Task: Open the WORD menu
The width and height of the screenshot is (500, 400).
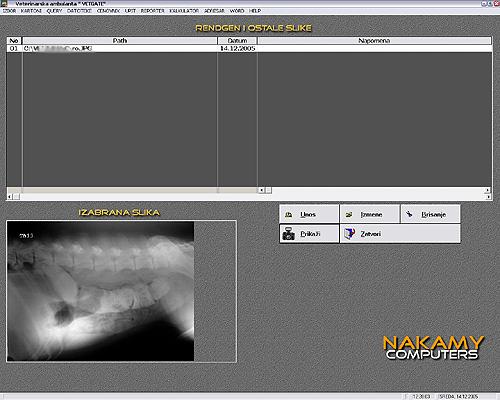Action: (237, 11)
